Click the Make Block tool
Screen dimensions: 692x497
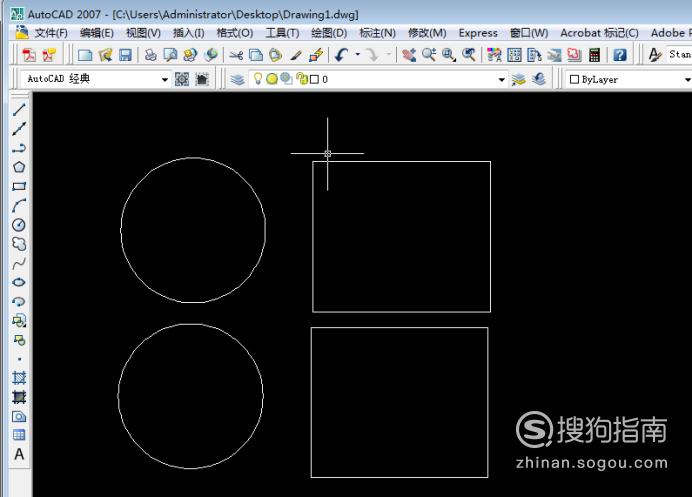point(19,340)
